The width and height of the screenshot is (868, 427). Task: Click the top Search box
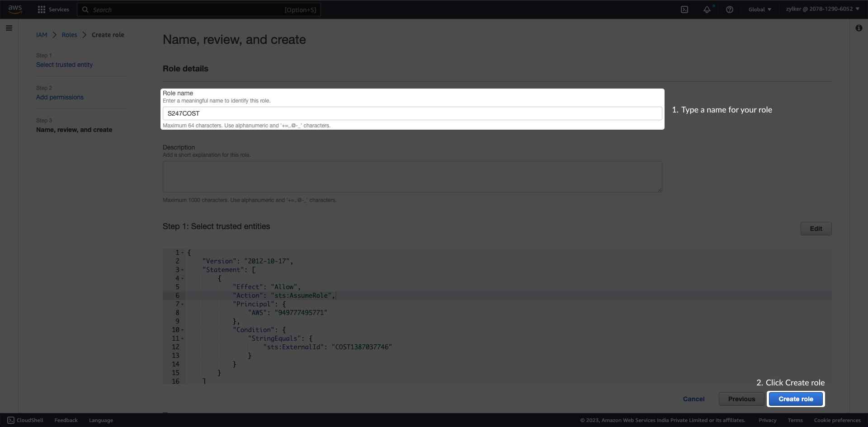199,9
